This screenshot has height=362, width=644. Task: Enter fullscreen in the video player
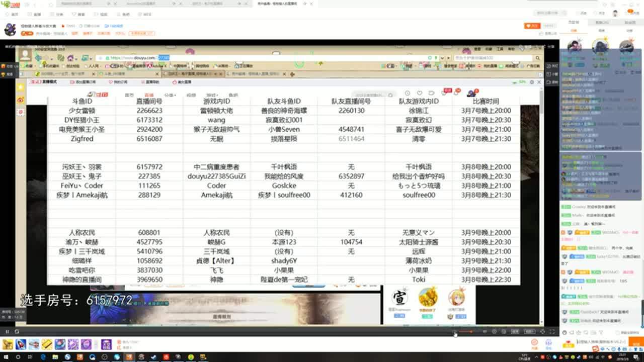(552, 331)
